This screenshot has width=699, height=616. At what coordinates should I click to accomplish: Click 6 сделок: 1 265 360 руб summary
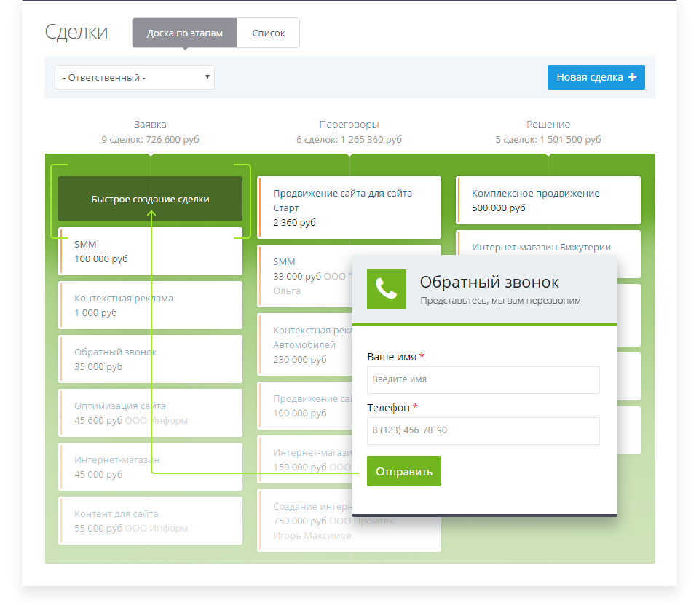coord(349,140)
